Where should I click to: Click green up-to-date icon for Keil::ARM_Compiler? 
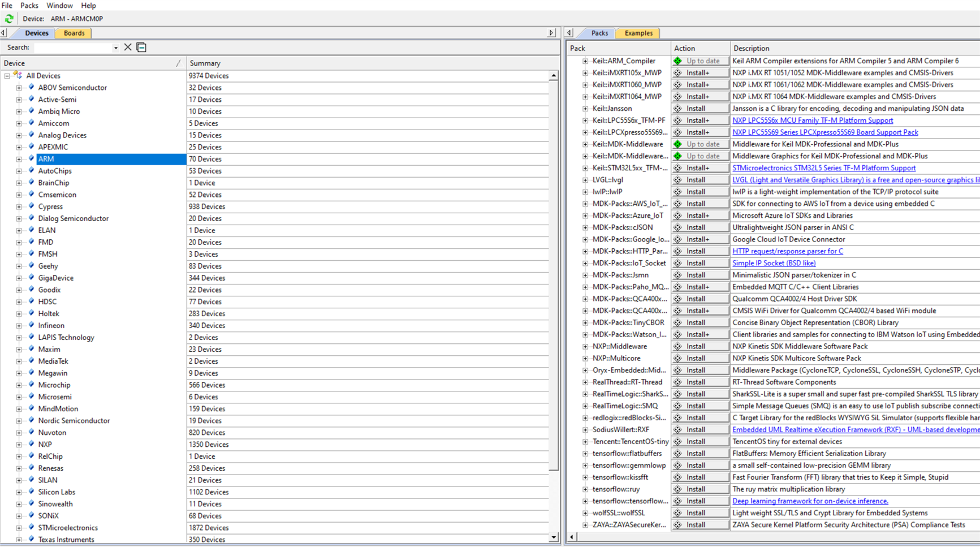coord(677,61)
